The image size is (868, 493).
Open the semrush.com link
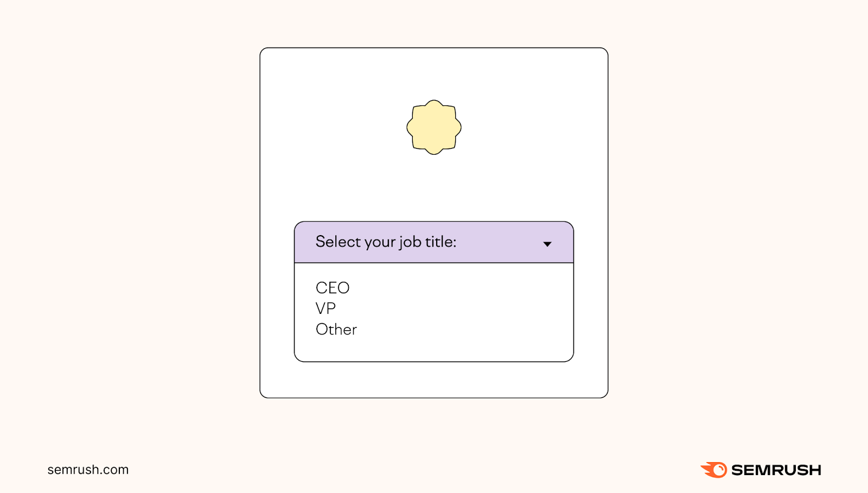point(88,470)
